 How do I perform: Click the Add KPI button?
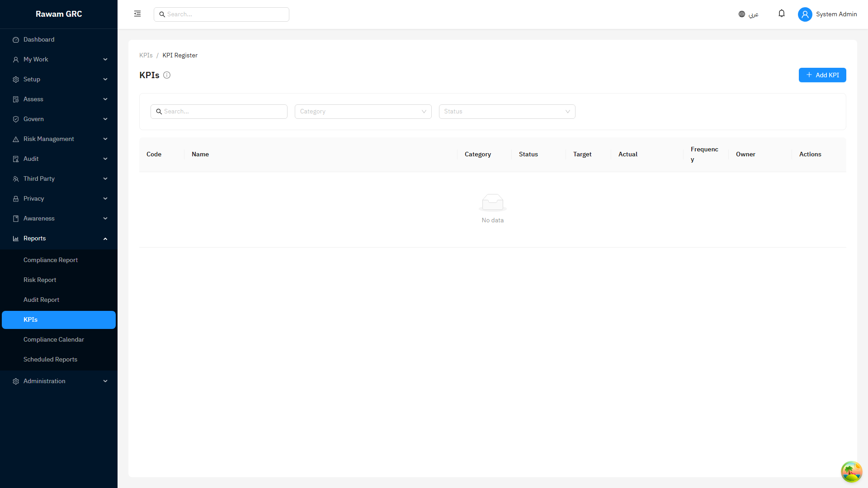[822, 75]
